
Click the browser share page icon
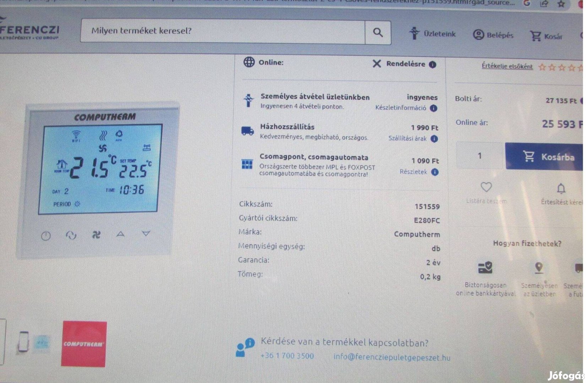[544, 4]
